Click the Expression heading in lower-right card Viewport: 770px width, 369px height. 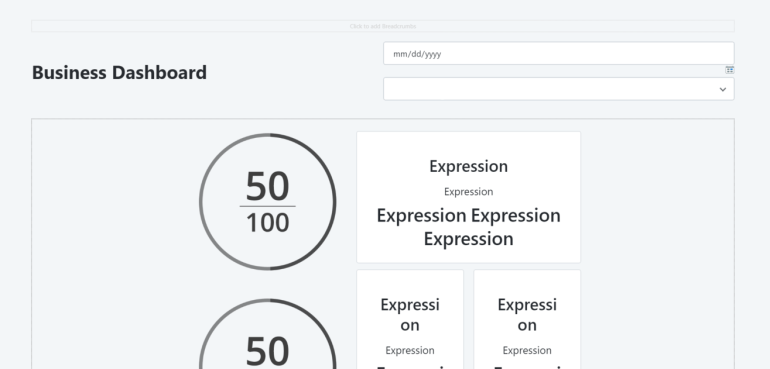[x=527, y=315]
